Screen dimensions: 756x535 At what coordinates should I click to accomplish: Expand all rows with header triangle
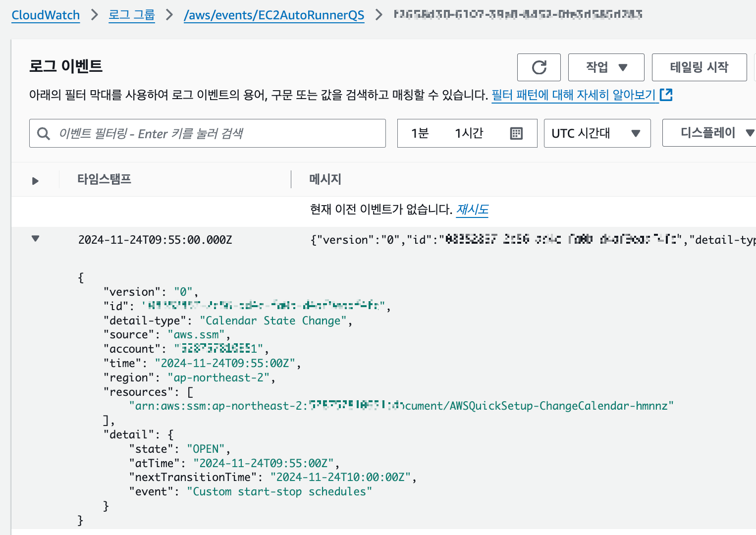35,181
